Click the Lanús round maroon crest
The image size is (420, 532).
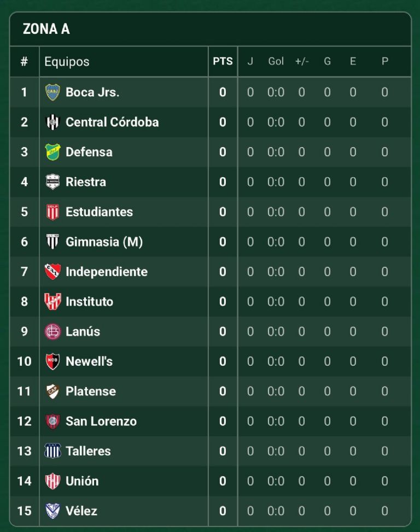click(52, 331)
